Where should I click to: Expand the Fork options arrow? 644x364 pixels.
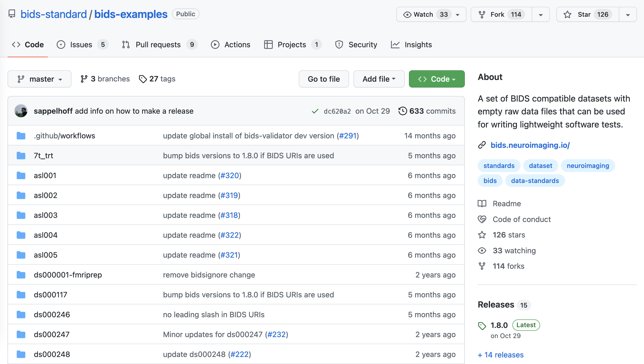[540, 15]
